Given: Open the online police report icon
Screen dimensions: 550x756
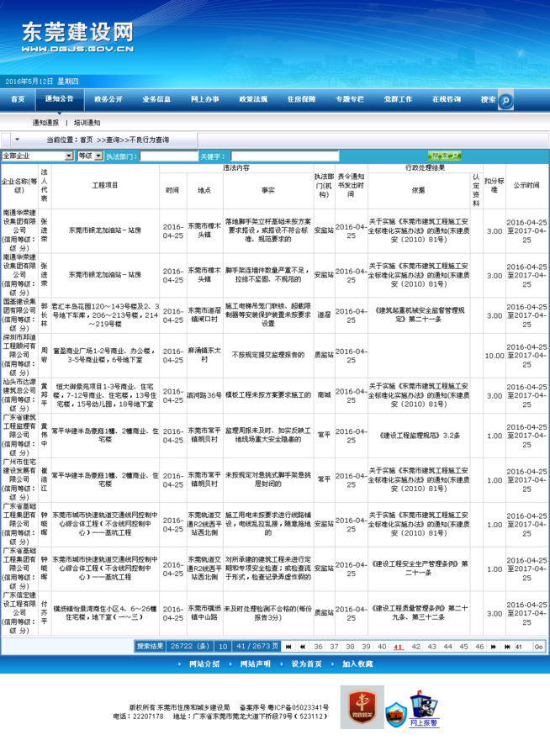Looking at the screenshot, I should tap(424, 705).
